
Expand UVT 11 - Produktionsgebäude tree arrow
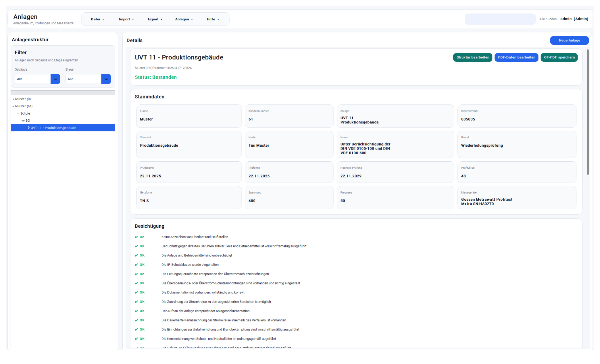coord(29,128)
